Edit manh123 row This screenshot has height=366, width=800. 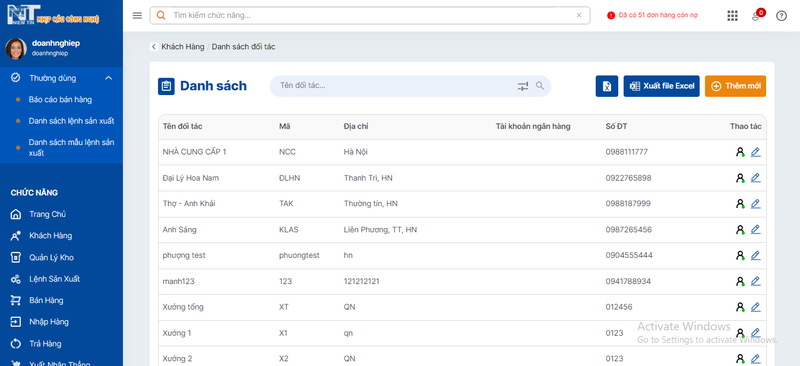(756, 281)
